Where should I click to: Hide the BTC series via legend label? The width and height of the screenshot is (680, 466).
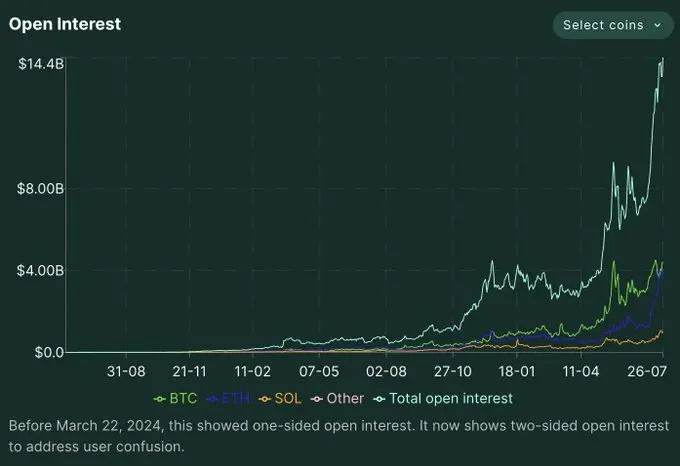click(183, 398)
